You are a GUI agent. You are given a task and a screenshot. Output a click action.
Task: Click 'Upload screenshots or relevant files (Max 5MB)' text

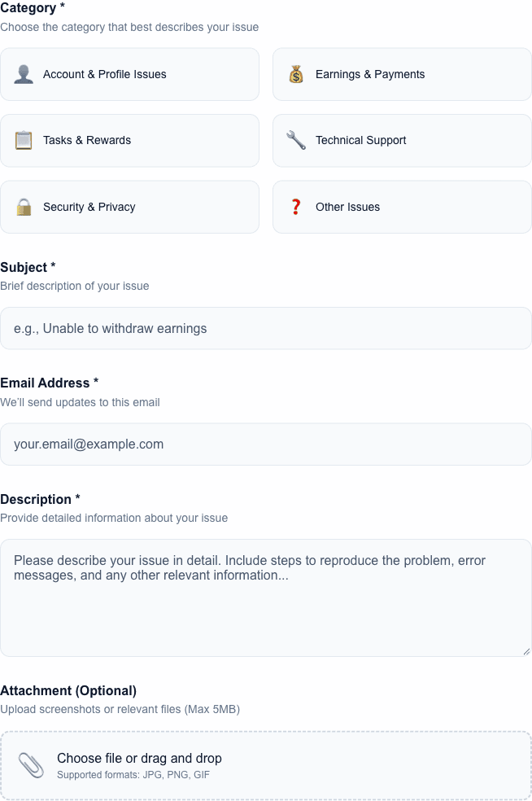pyautogui.click(x=120, y=710)
